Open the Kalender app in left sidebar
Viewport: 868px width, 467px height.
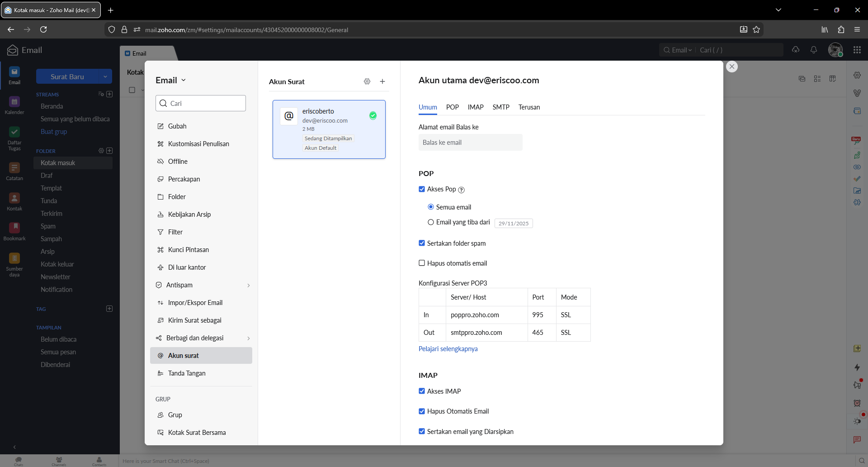(x=14, y=105)
